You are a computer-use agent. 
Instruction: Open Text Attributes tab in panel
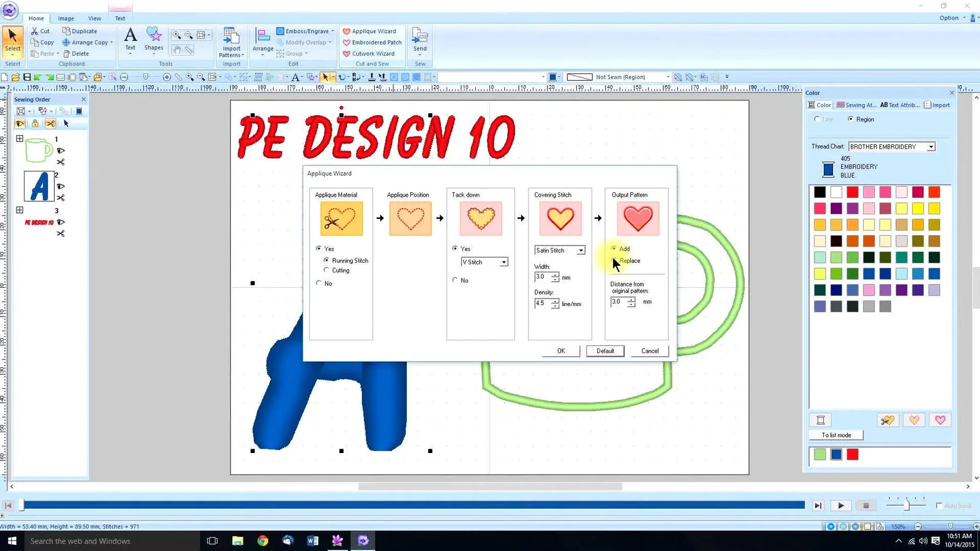pos(900,105)
